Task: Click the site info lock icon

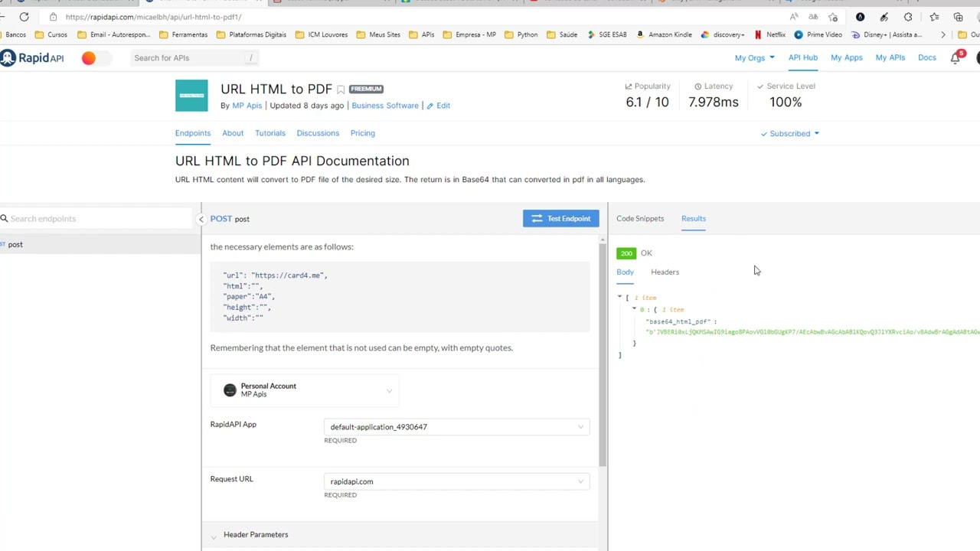Action: 53,17
